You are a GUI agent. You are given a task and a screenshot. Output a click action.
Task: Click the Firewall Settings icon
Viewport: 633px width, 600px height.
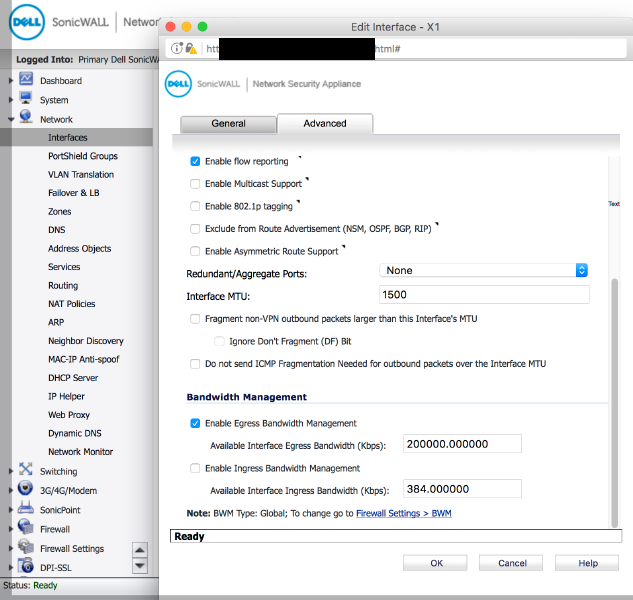(25, 548)
